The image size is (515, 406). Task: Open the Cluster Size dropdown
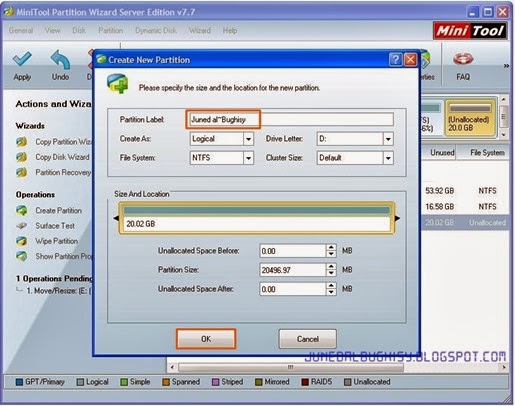pos(388,158)
